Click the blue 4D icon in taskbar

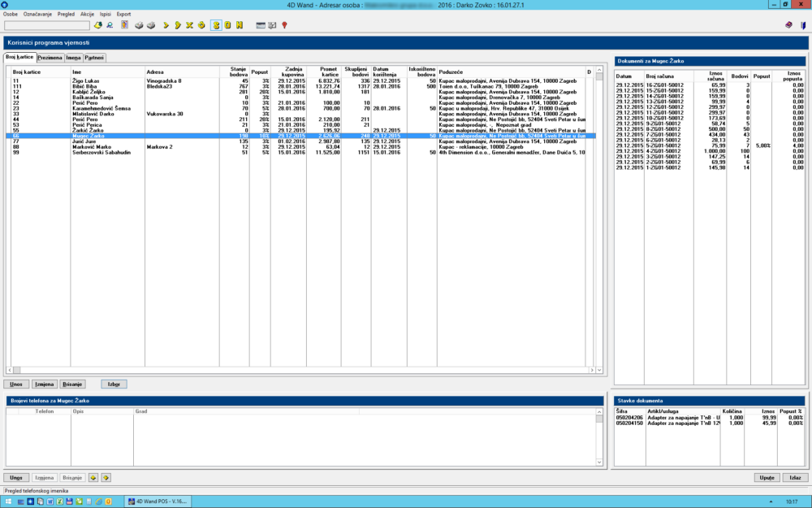click(x=31, y=501)
